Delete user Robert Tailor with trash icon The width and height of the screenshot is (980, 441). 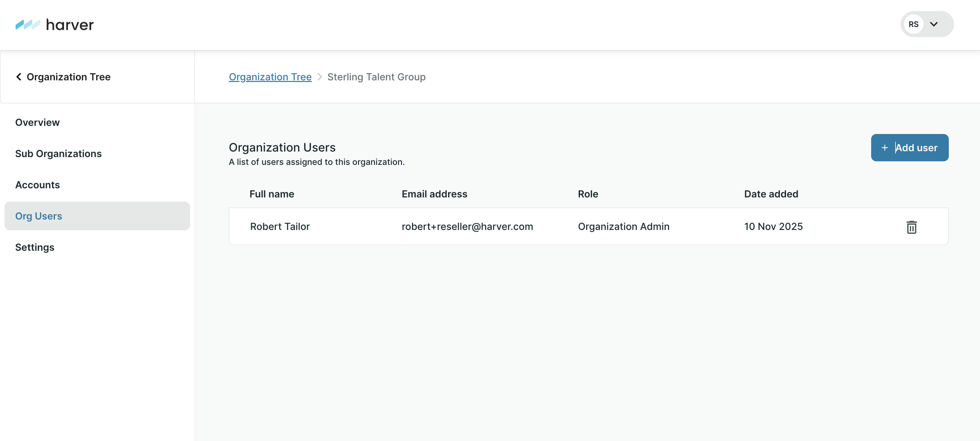tap(911, 227)
